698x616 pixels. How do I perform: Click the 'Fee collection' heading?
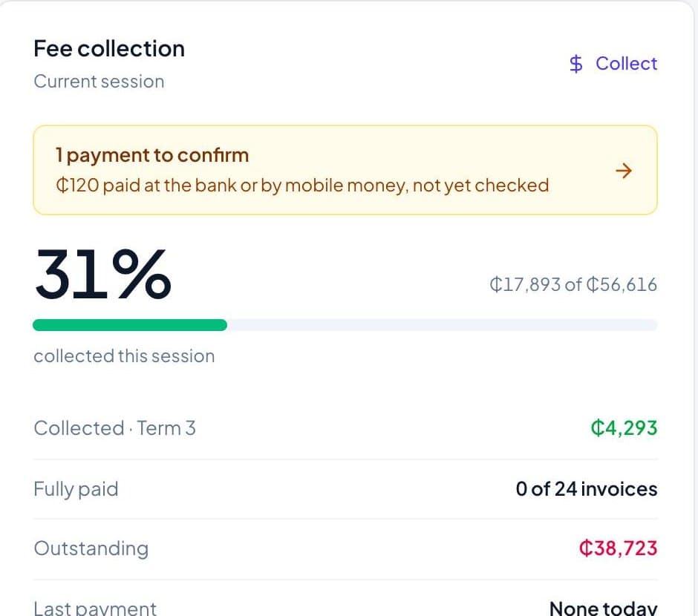(109, 48)
